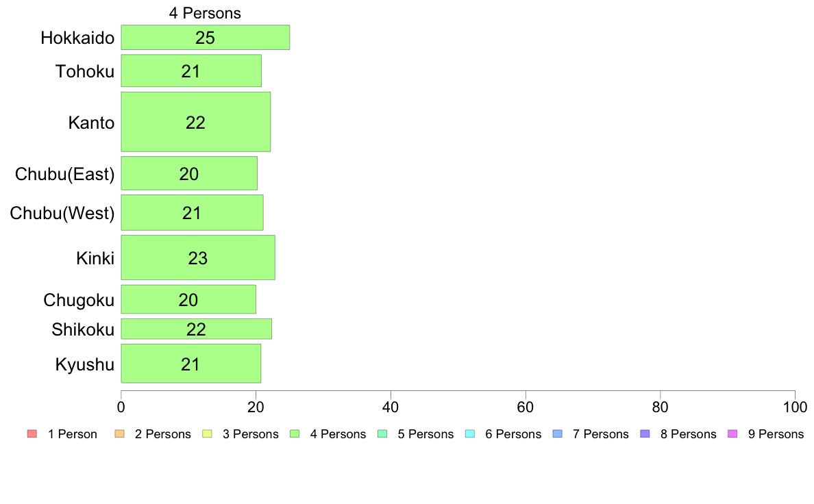814x504 pixels.
Task: Click the 8 Persons purple legend swatch
Action: point(645,434)
